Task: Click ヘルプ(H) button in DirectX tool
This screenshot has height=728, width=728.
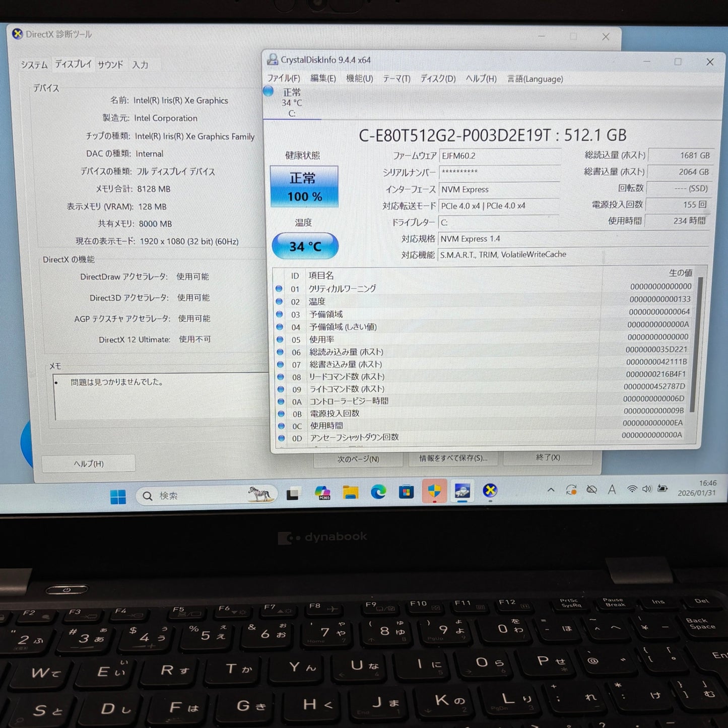Action: pos(89,464)
